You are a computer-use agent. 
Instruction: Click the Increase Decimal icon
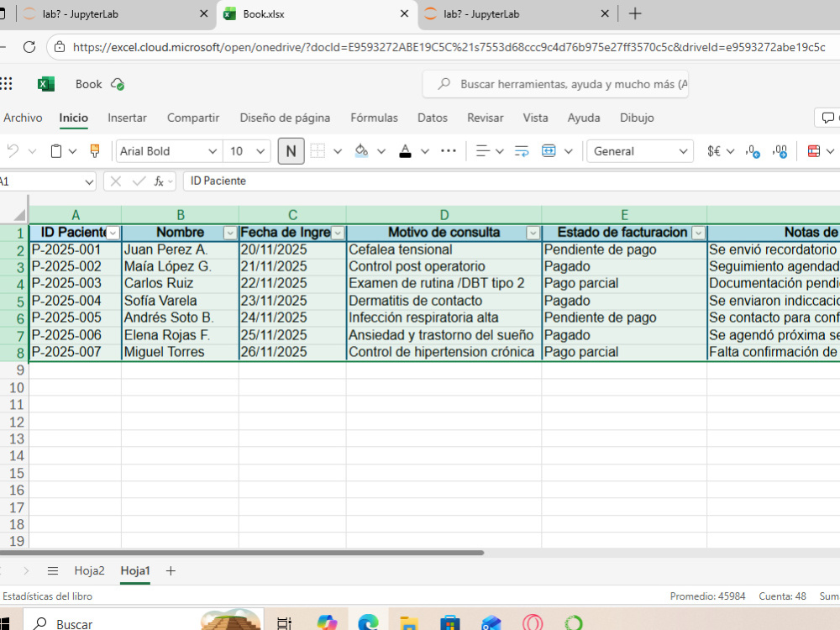pos(780,151)
